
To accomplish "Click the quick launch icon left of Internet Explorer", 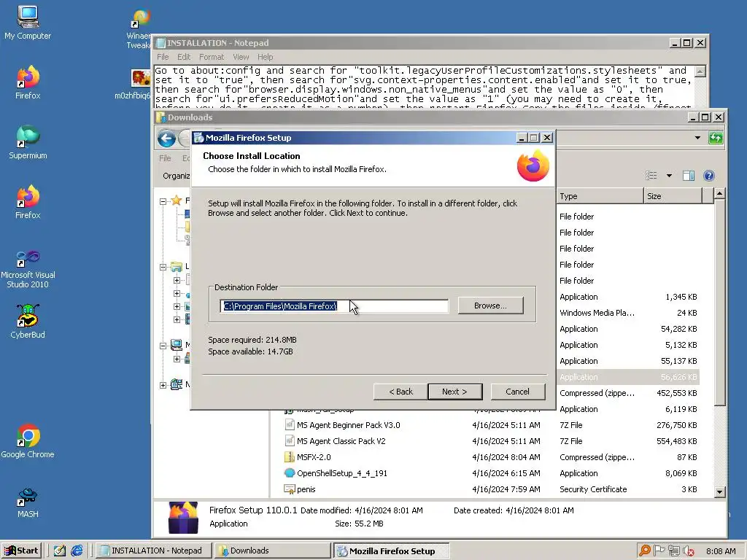I will pos(60,551).
